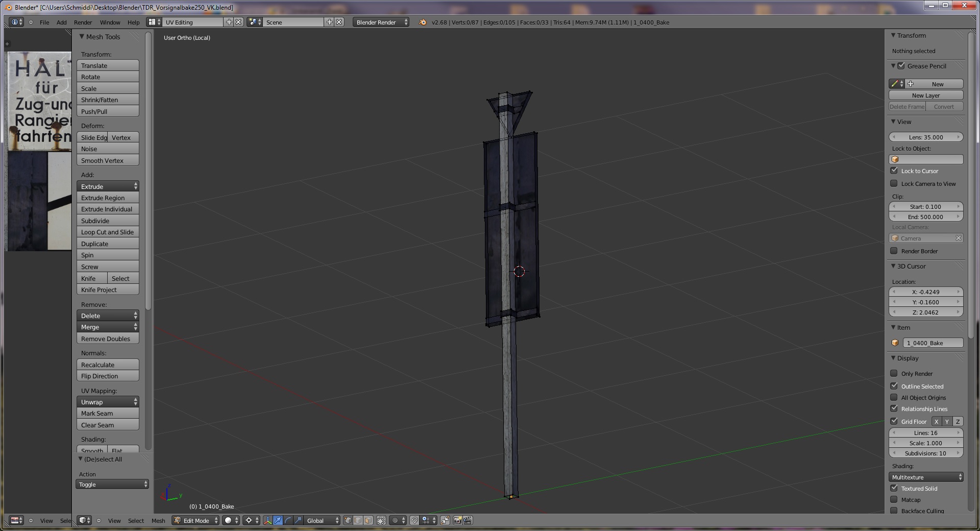Open the Multitexture shading dropdown
Image resolution: width=980 pixels, height=531 pixels.
926,477
